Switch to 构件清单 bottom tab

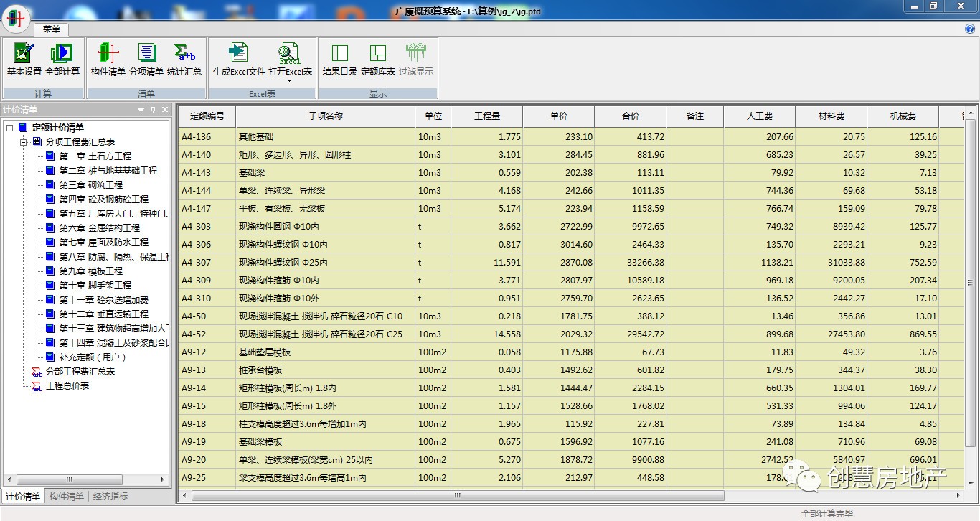pyautogui.click(x=67, y=496)
